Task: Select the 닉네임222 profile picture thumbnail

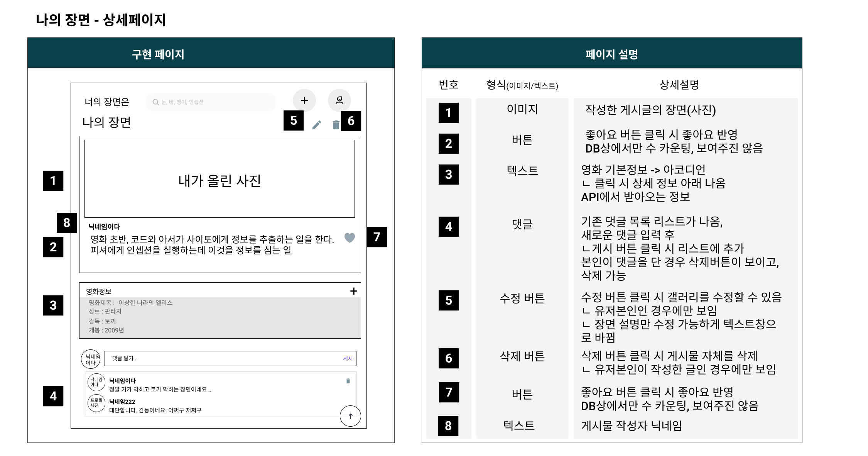Action: (x=96, y=404)
